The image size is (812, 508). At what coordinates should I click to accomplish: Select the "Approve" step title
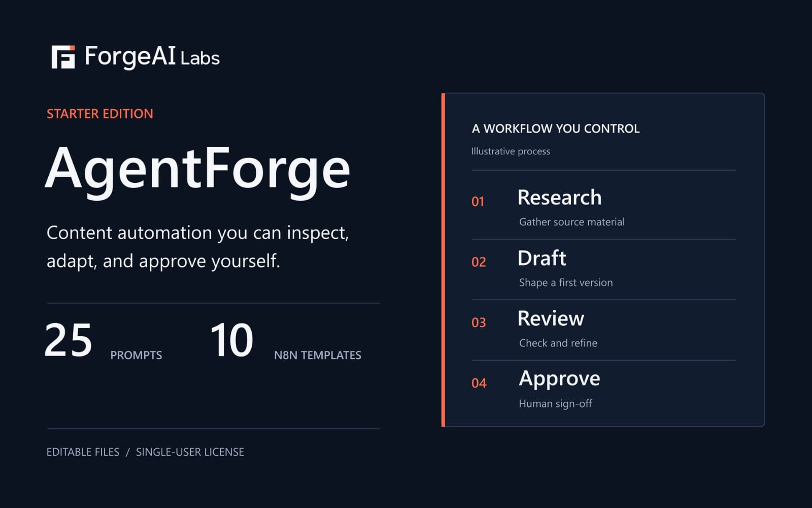pos(559,379)
